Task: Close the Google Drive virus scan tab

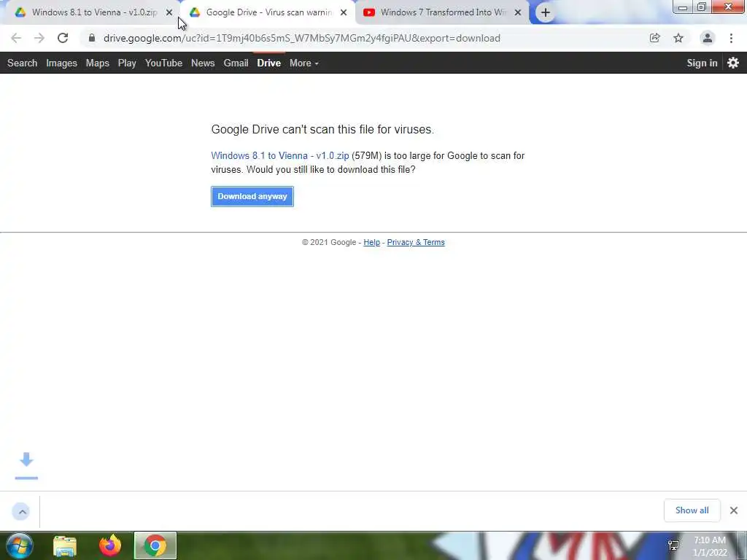Action: click(344, 12)
